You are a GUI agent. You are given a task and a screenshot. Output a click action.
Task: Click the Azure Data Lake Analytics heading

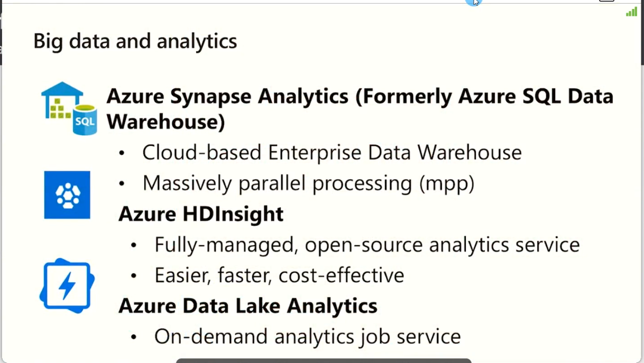(x=247, y=305)
